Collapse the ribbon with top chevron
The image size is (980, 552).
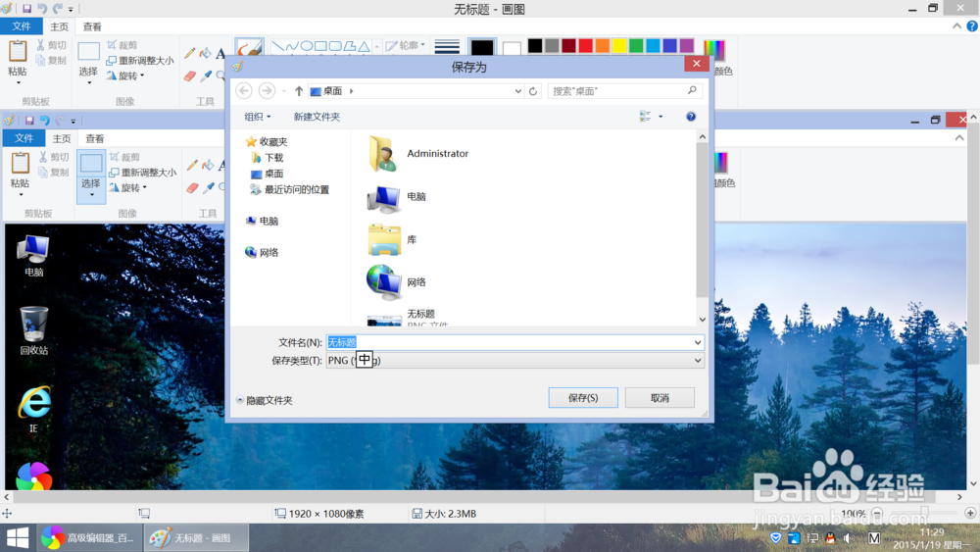pyautogui.click(x=956, y=26)
